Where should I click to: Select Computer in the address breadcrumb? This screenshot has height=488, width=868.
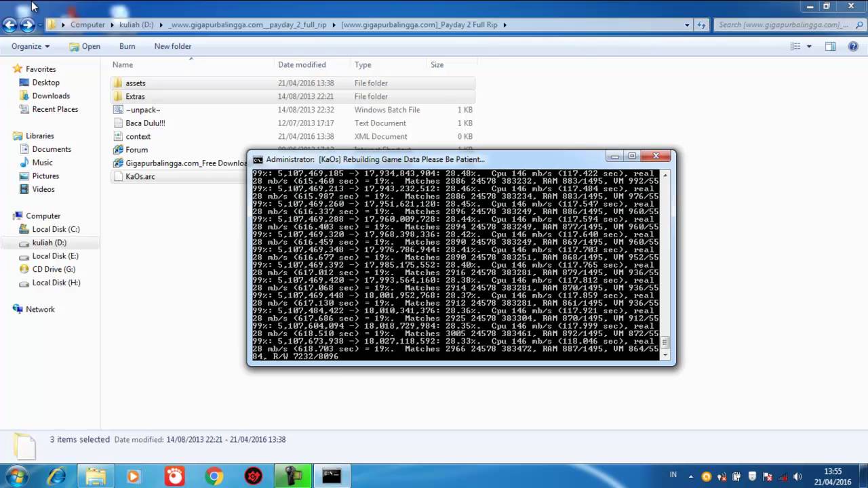pos(87,24)
